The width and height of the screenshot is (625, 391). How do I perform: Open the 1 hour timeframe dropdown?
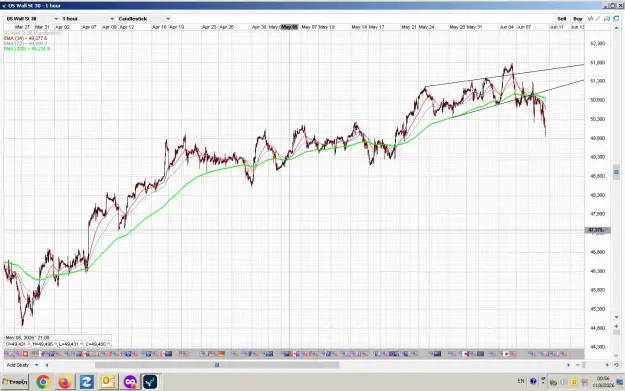pyautogui.click(x=88, y=19)
